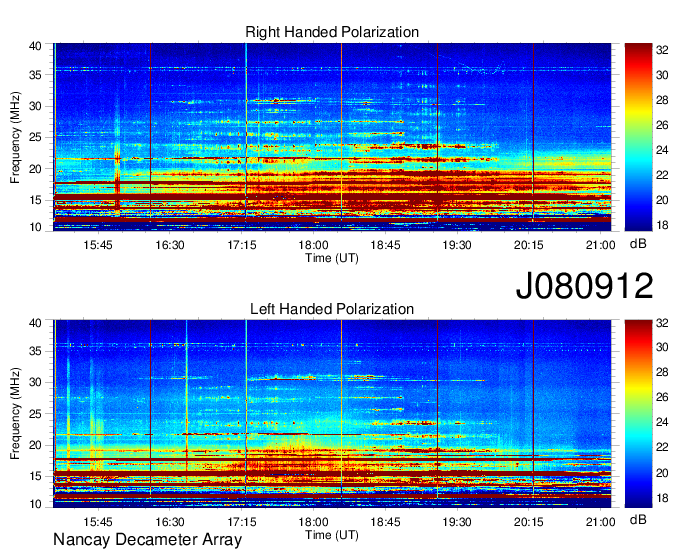Click the 10 MHz tick on the left-handed plot
This screenshot has width=680, height=552.
click(x=35, y=504)
